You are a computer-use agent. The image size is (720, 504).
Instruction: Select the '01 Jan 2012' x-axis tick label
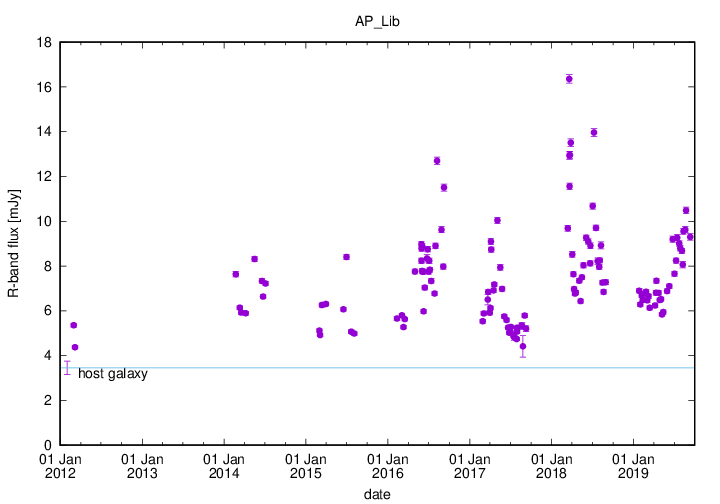pyautogui.click(x=61, y=466)
